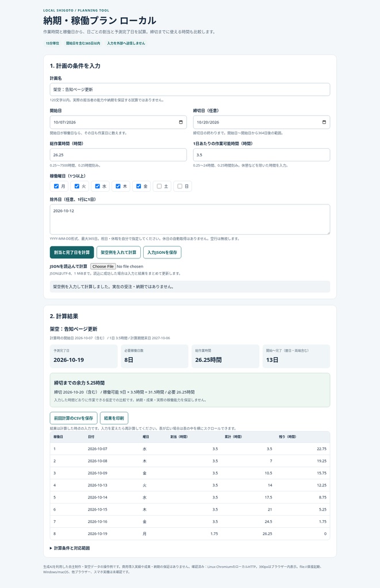Select the 2026-10-15 date cell
This screenshot has width=380, height=588.
click(x=98, y=510)
